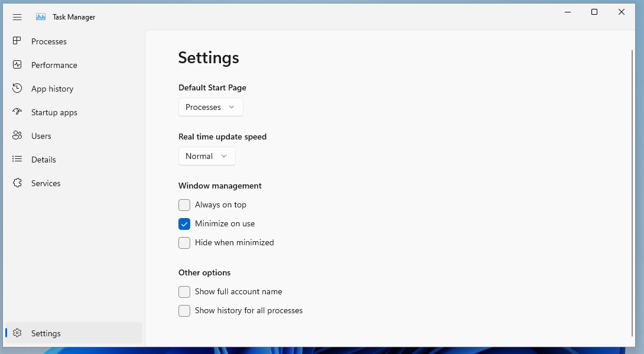Switch to the App history page

click(53, 89)
